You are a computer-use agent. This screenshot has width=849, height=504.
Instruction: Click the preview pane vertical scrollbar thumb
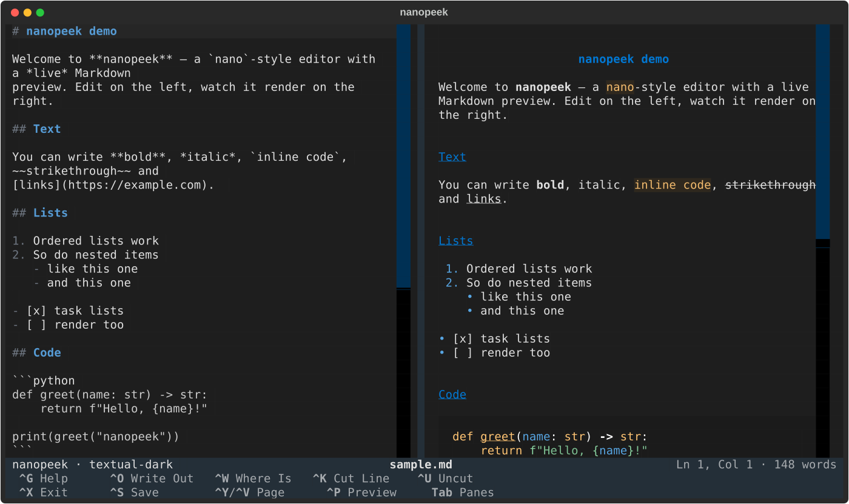click(822, 132)
